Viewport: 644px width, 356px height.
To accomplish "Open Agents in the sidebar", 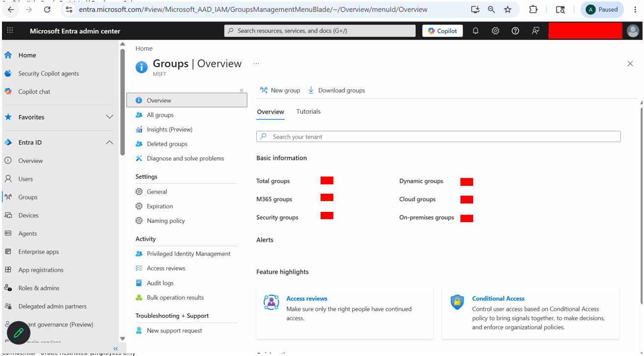I will 27,233.
